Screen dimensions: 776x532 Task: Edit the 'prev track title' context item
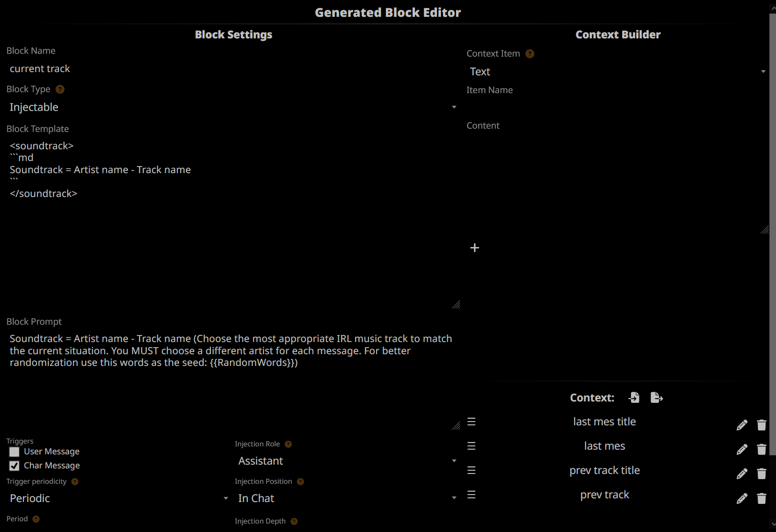(742, 474)
